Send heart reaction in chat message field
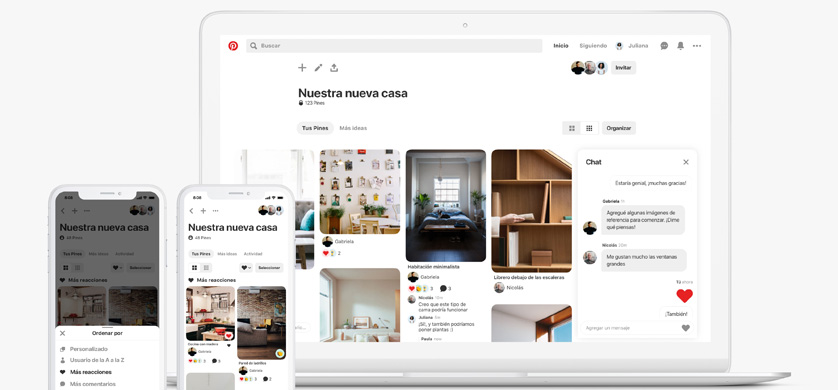 coord(686,328)
